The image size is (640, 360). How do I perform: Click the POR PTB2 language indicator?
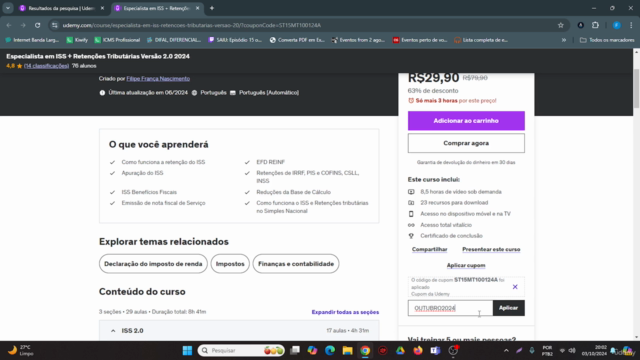pos(547,351)
